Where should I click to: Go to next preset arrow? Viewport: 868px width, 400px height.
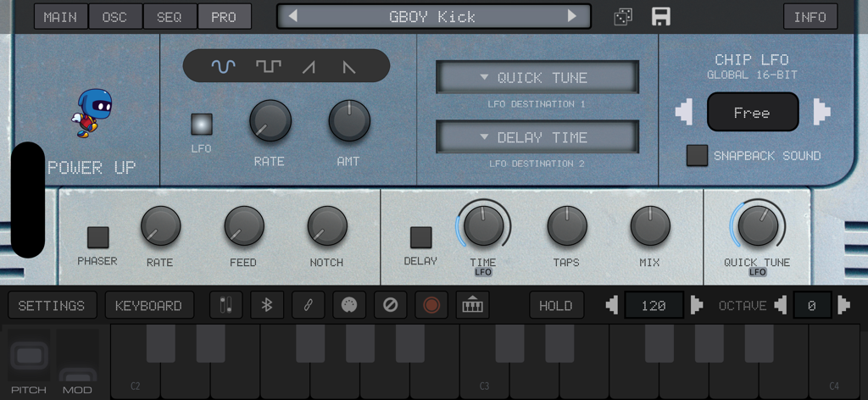pos(572,16)
